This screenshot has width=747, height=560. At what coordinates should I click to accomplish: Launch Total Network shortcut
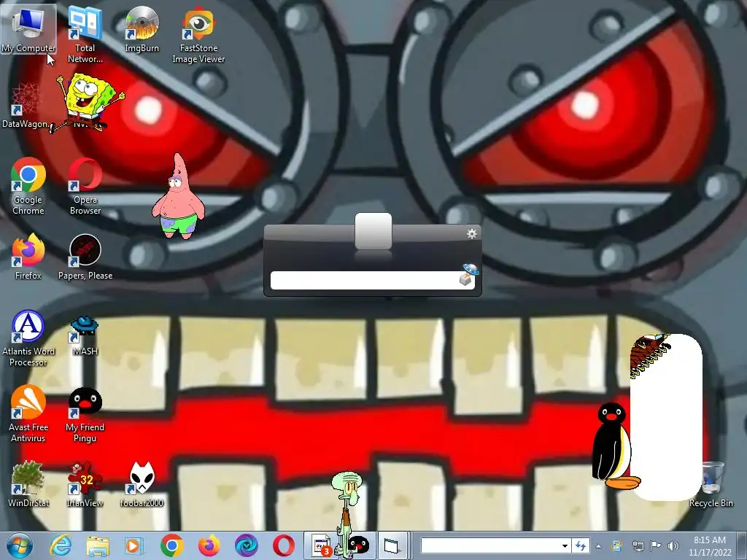click(x=85, y=34)
